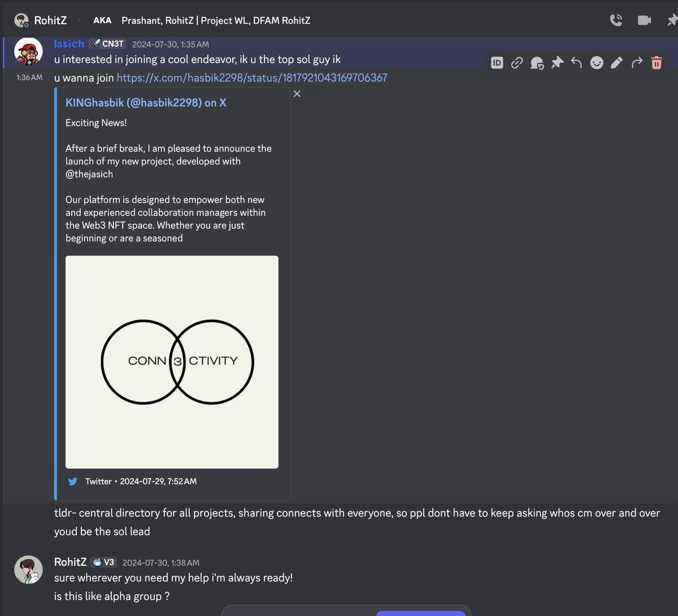Screen dimensions: 678x616
Task: Pin Jasich's message
Action: 557,63
